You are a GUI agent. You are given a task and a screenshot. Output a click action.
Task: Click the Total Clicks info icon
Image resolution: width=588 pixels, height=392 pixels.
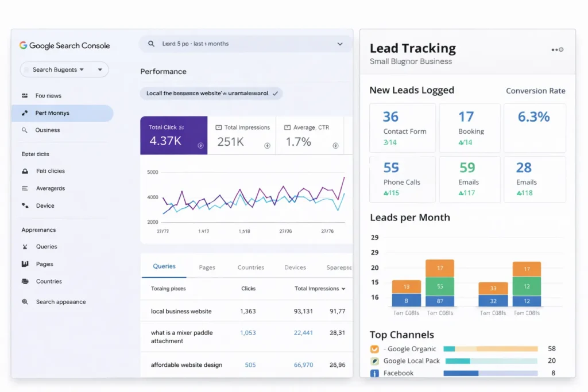pyautogui.click(x=200, y=146)
